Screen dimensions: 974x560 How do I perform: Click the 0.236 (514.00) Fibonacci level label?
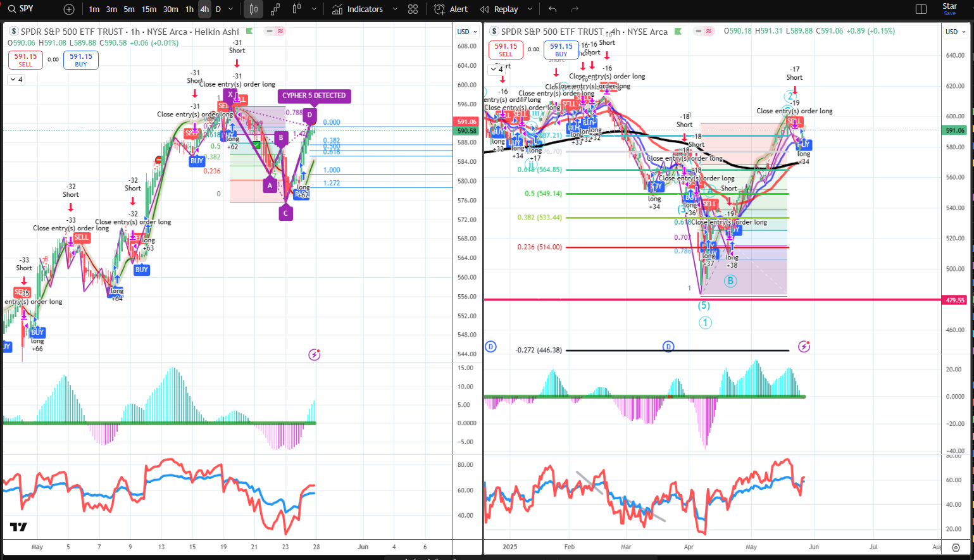540,247
